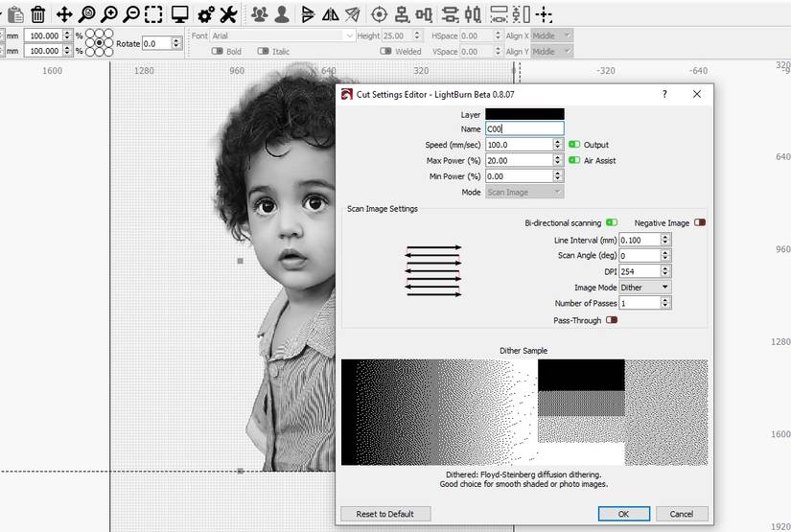The image size is (791, 532).
Task: Disable the Output switch
Action: click(574, 144)
